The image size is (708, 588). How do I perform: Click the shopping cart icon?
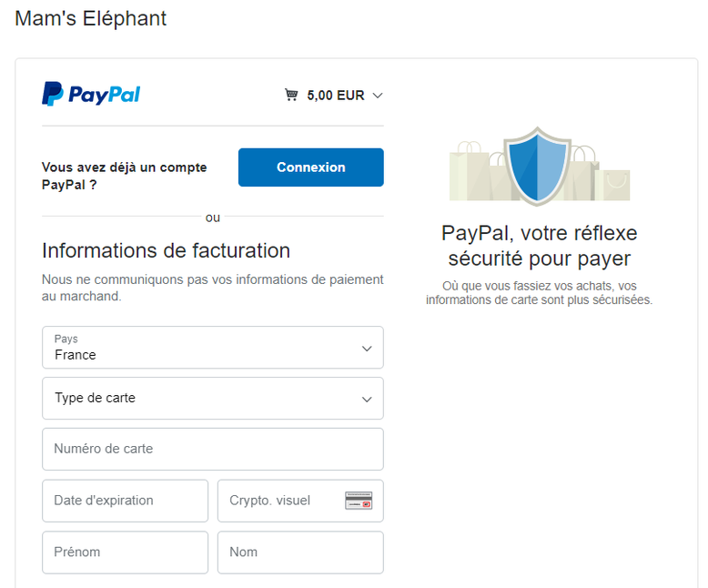tap(291, 95)
